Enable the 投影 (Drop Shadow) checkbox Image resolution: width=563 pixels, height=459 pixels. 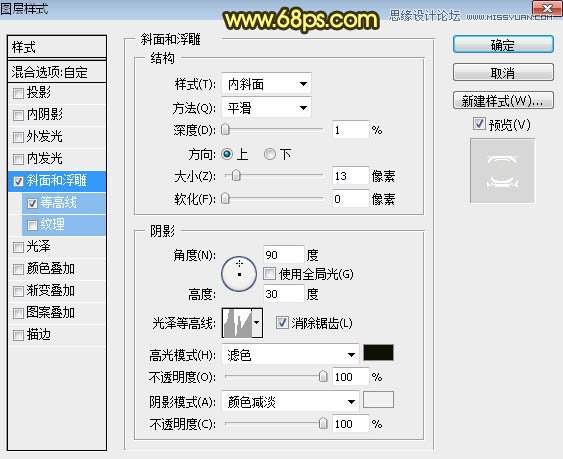coord(18,94)
